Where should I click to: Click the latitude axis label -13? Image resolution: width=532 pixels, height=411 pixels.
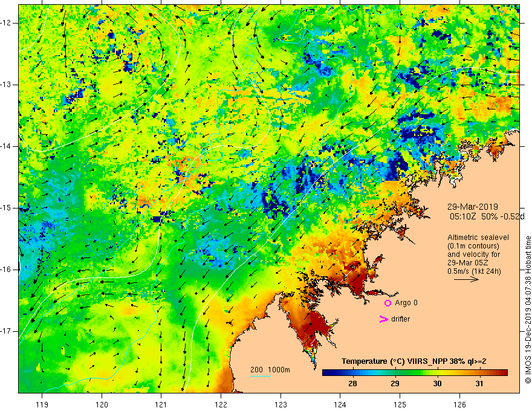coord(6,85)
